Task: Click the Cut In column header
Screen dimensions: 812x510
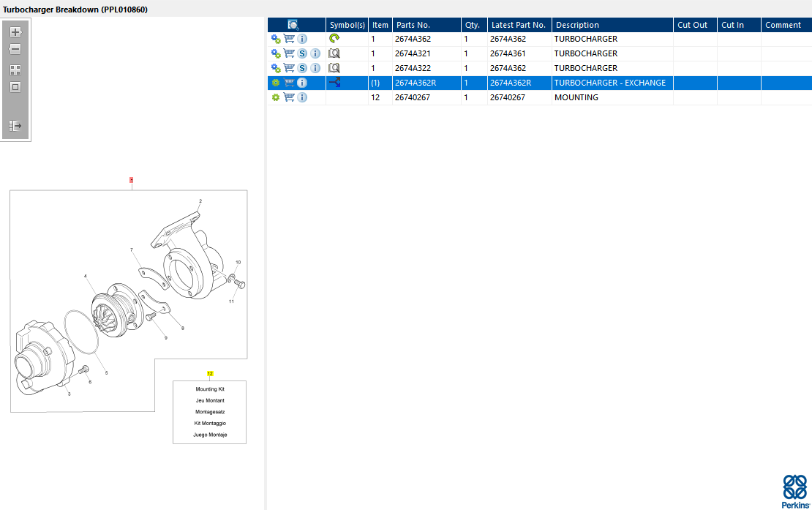Action: pos(739,25)
